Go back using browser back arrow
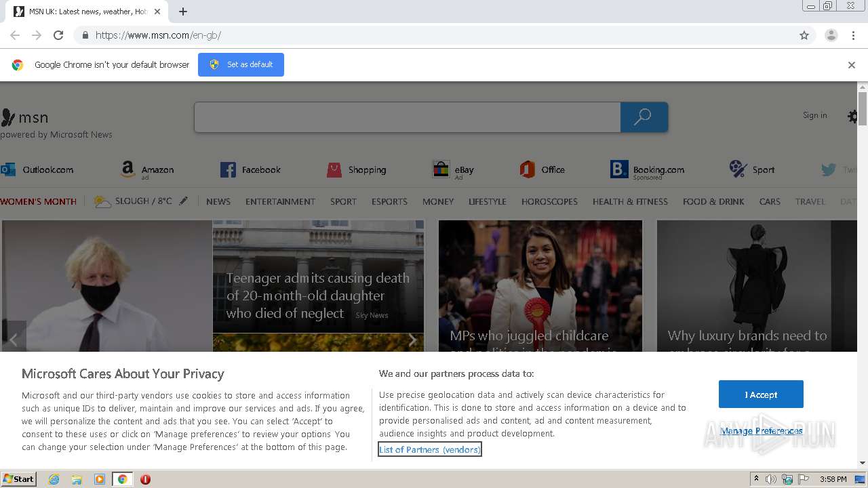Image resolution: width=868 pixels, height=488 pixels. tap(15, 35)
